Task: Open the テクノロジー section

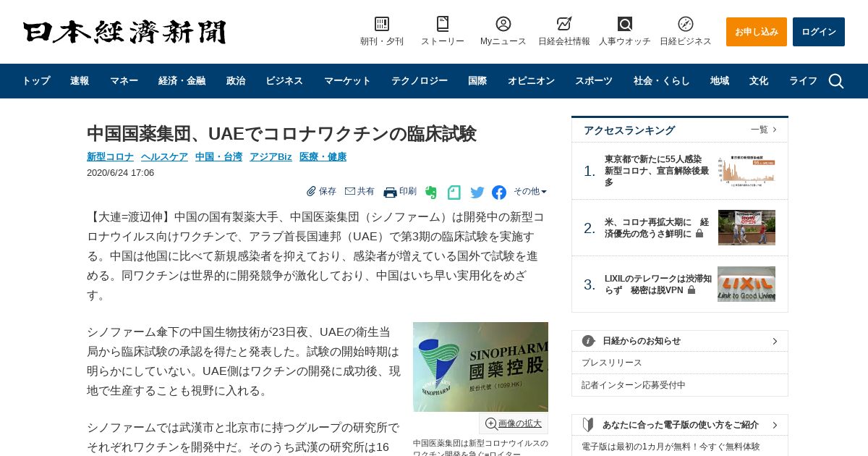Action: tap(420, 81)
